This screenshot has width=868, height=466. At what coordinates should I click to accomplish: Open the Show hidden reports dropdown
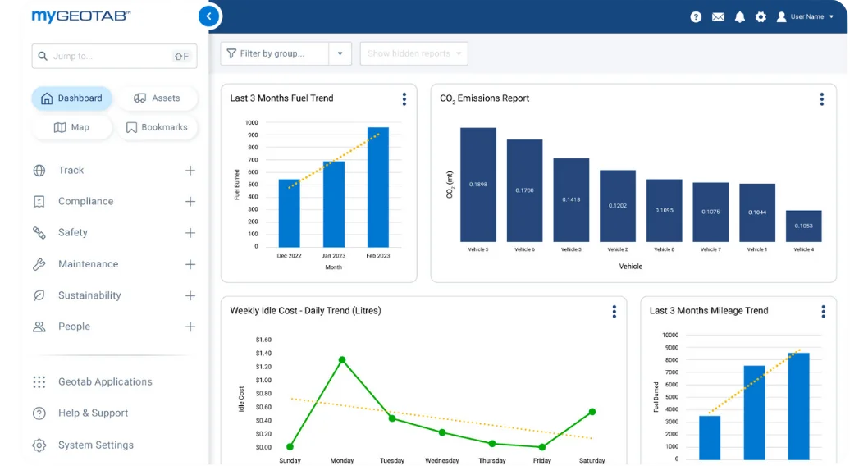click(413, 54)
